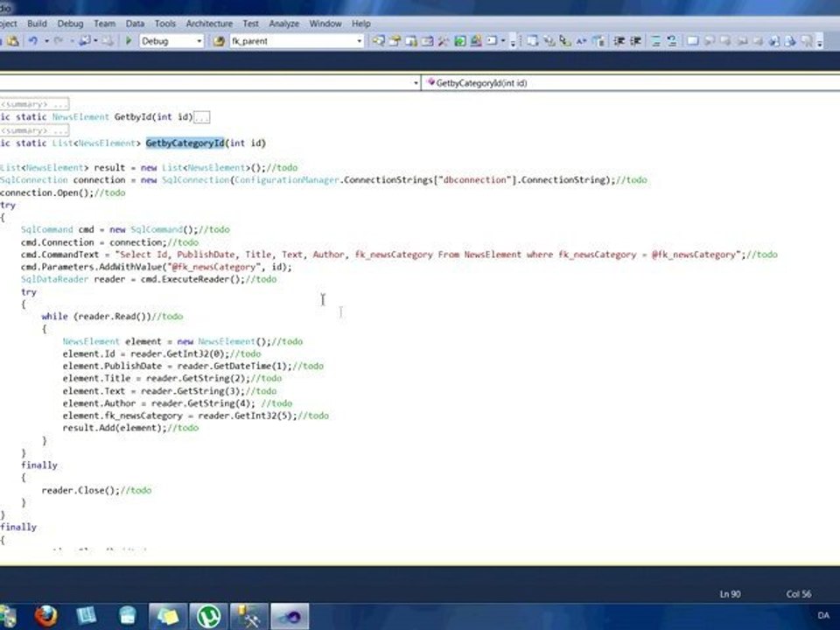Open the Tools menu
The height and width of the screenshot is (630, 840).
(165, 24)
